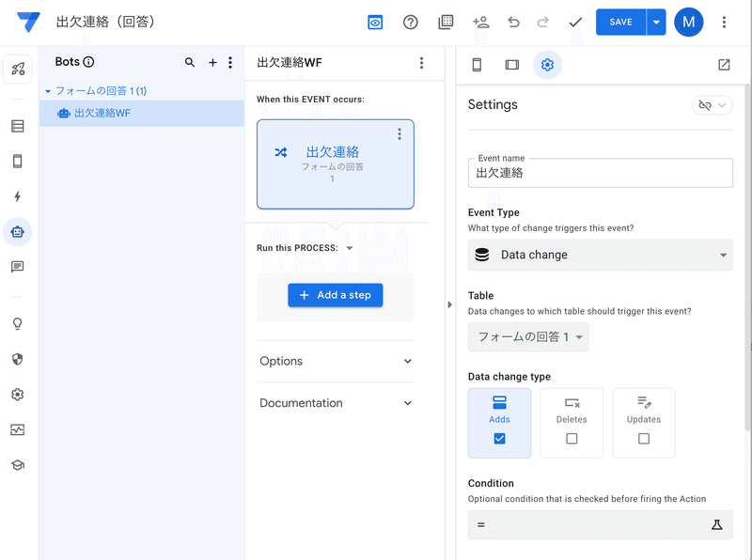The height and width of the screenshot is (560, 752).
Task: Click the share add-person icon
Action: pos(480,22)
